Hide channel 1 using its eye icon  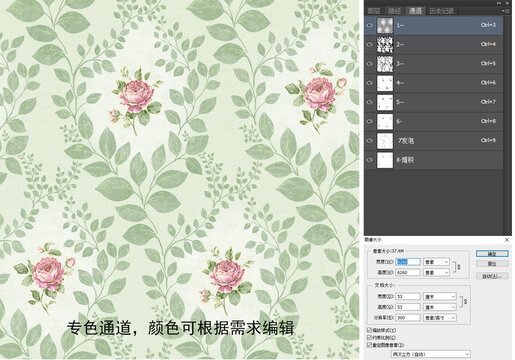[369, 25]
